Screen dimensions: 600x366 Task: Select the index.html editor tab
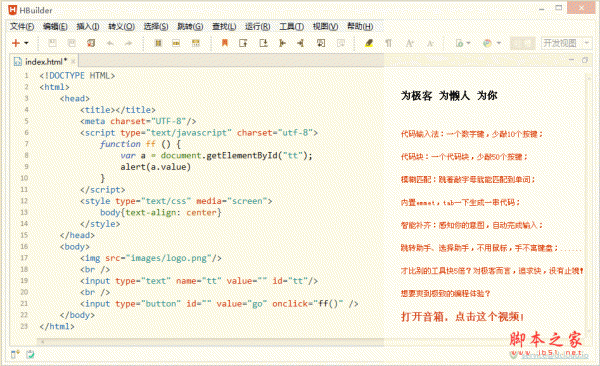pos(45,61)
